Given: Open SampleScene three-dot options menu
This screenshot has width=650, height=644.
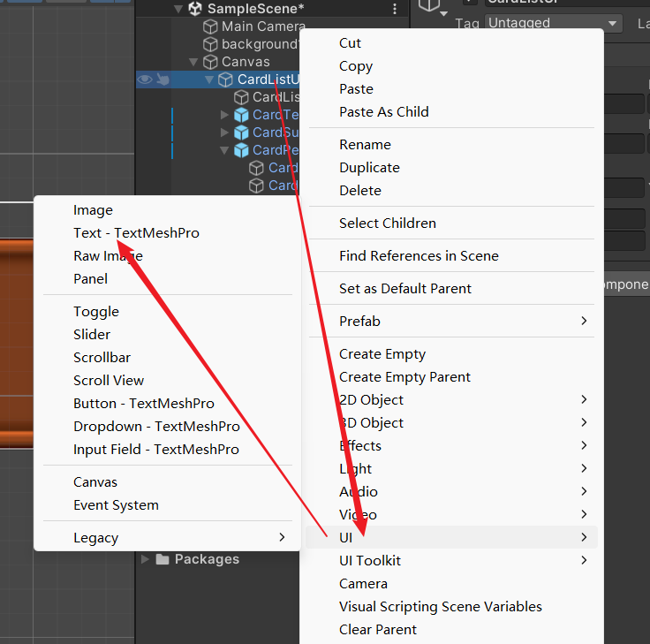Looking at the screenshot, I should coord(395,9).
